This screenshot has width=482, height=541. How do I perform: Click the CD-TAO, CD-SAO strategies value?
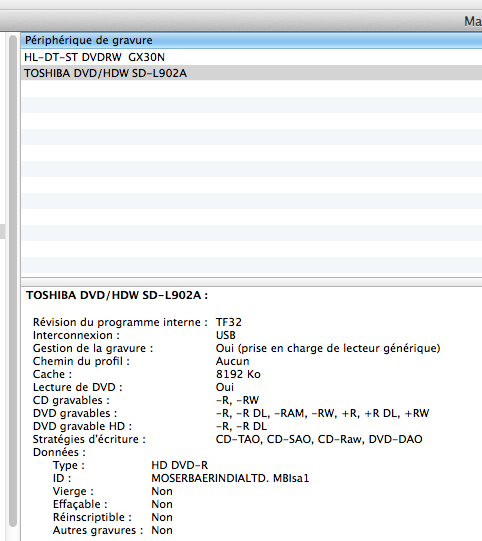[x=319, y=439]
